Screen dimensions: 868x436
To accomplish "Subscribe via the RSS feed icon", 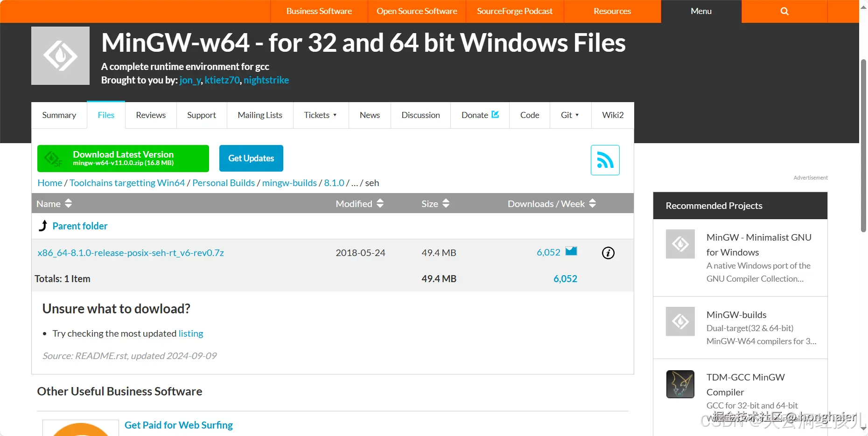I will (605, 160).
